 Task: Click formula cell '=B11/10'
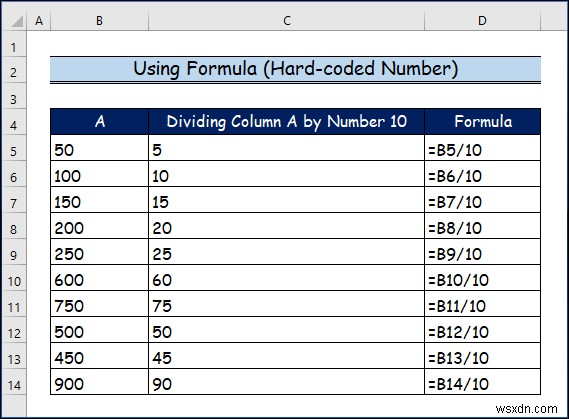point(483,304)
